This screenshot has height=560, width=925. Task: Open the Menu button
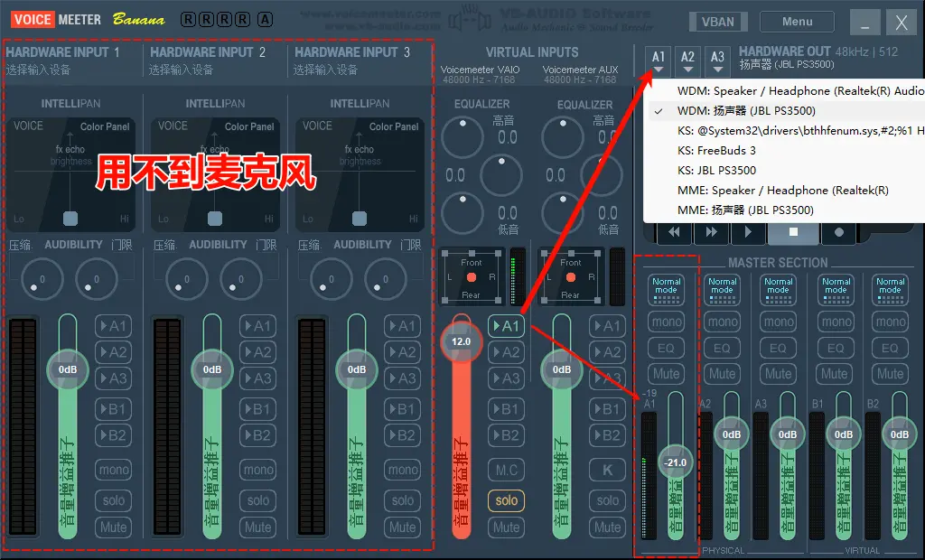coord(797,22)
